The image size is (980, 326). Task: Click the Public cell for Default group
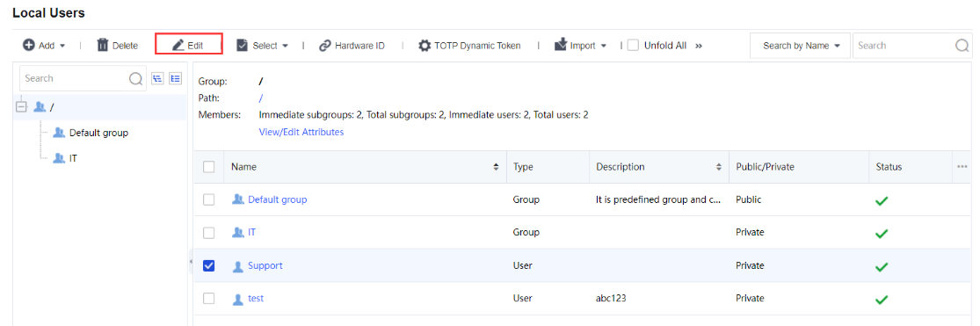tap(749, 199)
